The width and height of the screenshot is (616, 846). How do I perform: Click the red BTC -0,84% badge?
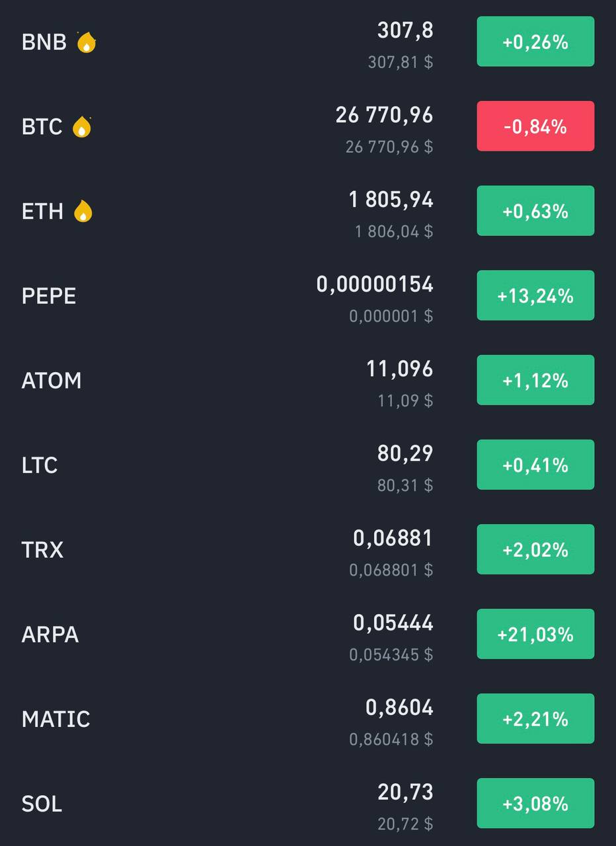tap(535, 126)
